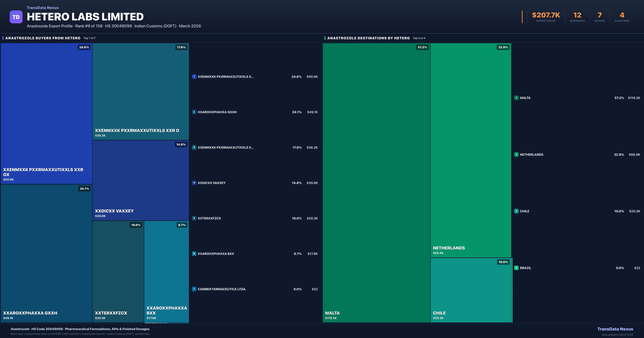The image size is (644, 338).
Task: Select the NETHERLANDS treemap block
Action: (x=471, y=150)
